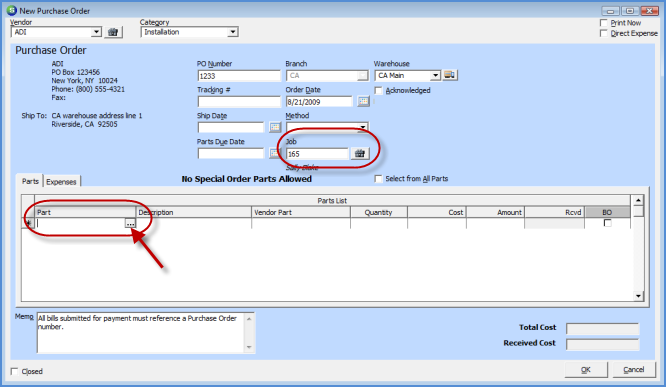Click the 'Riverside, CA 92505' address line
Screen dimensions: 666x387
85,124
